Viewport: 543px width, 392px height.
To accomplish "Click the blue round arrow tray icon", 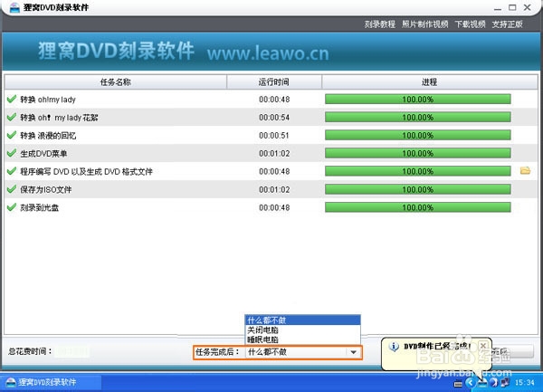I will tap(494, 382).
